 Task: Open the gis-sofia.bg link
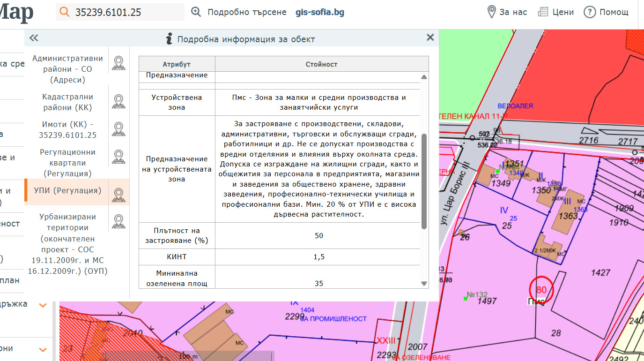coord(320,12)
